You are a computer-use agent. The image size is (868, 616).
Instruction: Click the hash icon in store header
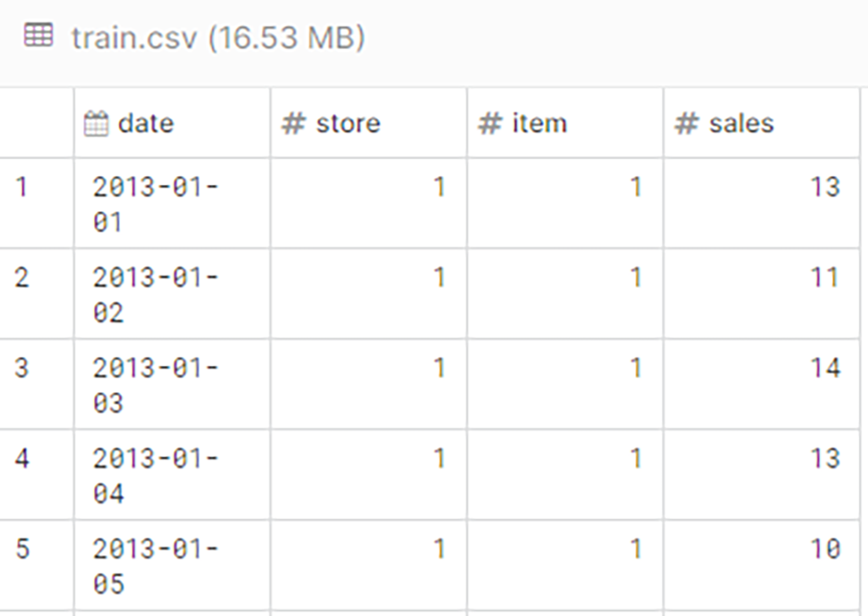[293, 124]
